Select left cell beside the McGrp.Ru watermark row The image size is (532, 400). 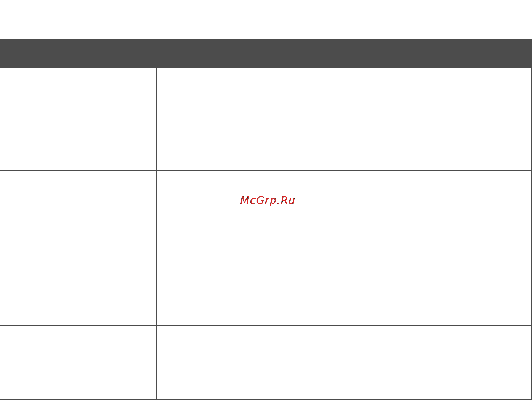pos(78,194)
